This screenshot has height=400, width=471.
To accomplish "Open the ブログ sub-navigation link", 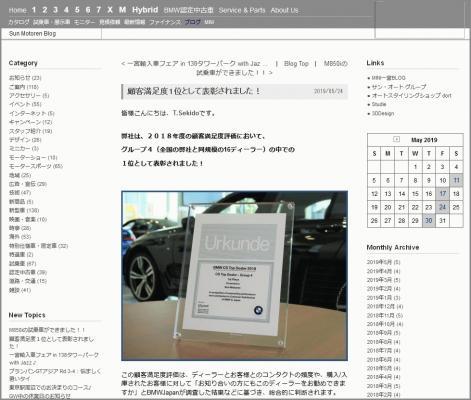I will click(x=193, y=22).
